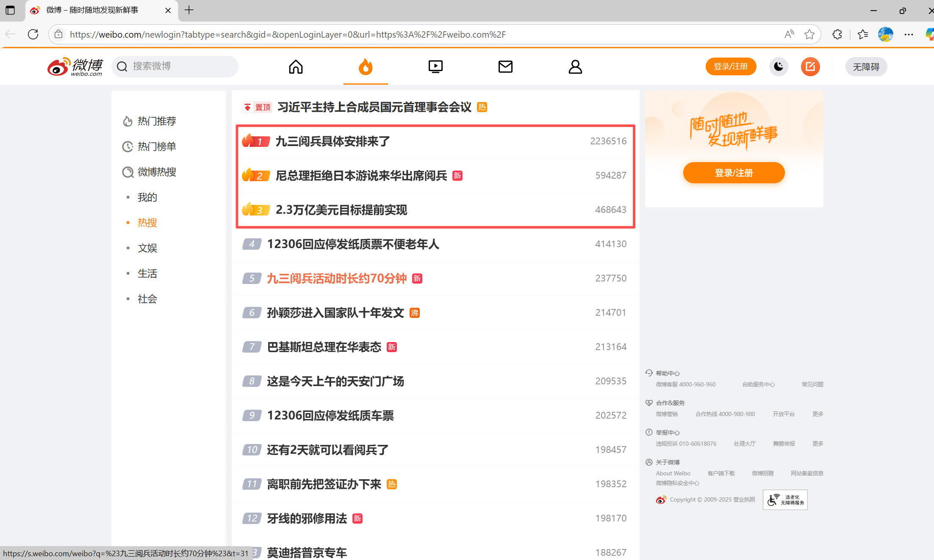Viewport: 934px width, 560px height.
Task: Toggle dark mode moon icon
Action: coord(778,67)
